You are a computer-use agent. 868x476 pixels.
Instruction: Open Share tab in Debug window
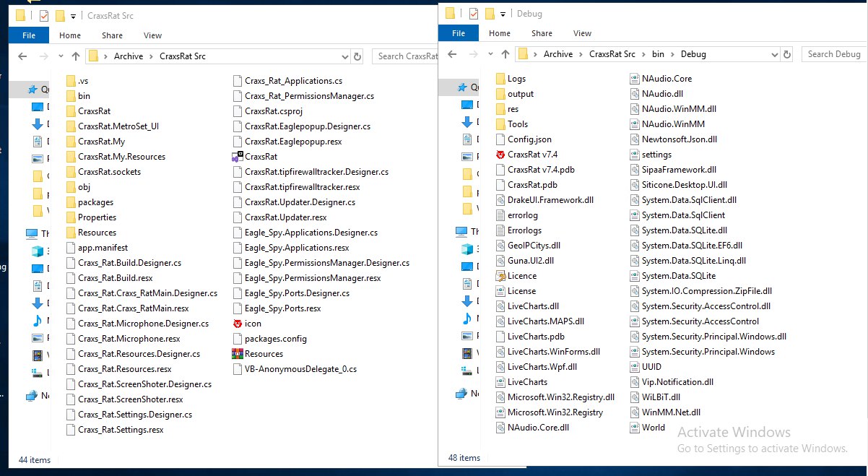(542, 33)
